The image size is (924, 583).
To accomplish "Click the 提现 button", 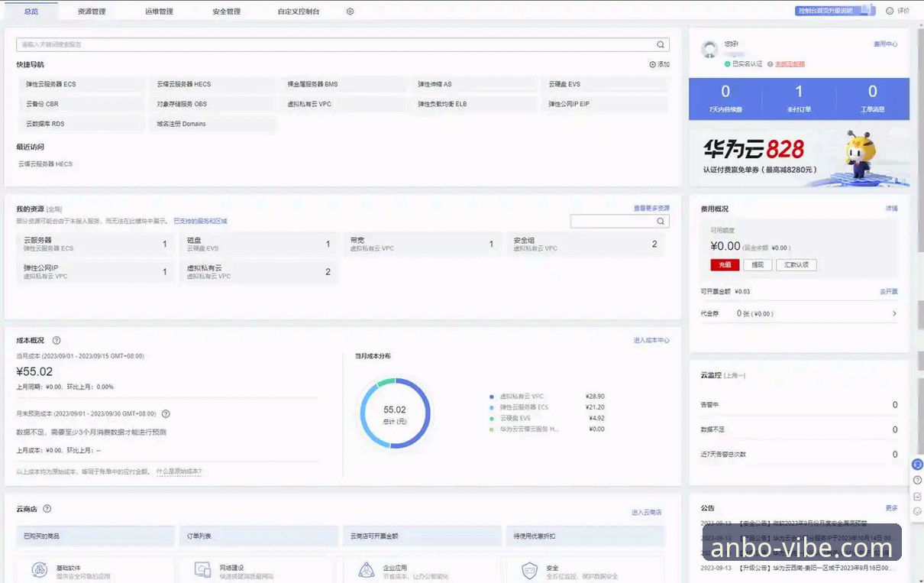I will tap(757, 265).
